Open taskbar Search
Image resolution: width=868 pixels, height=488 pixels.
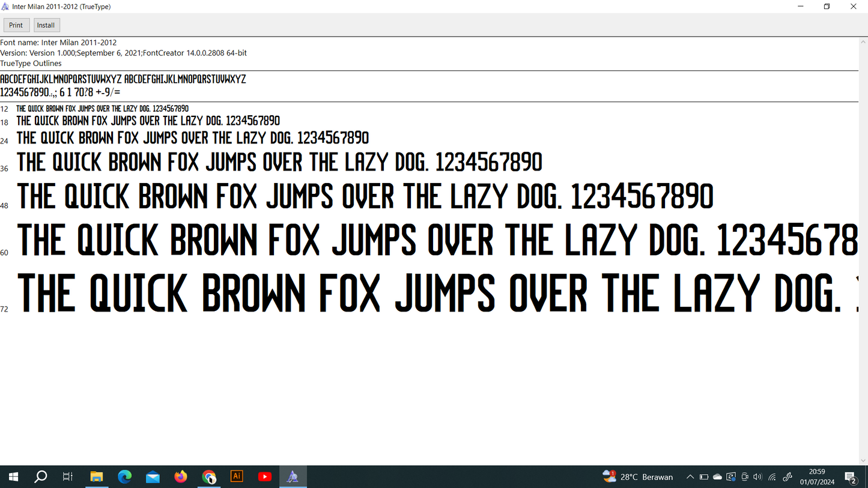point(41,477)
